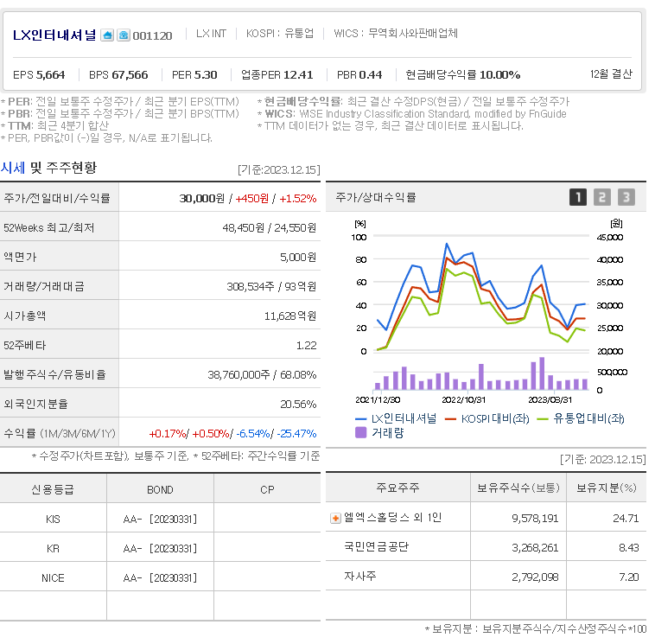
Task: Click the -25.47% one-year return
Action: (296, 433)
